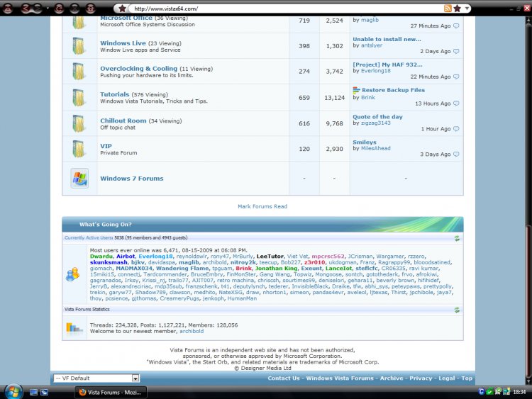Collapse the Currently Active Users section
532x399 pixels.
click(457, 238)
